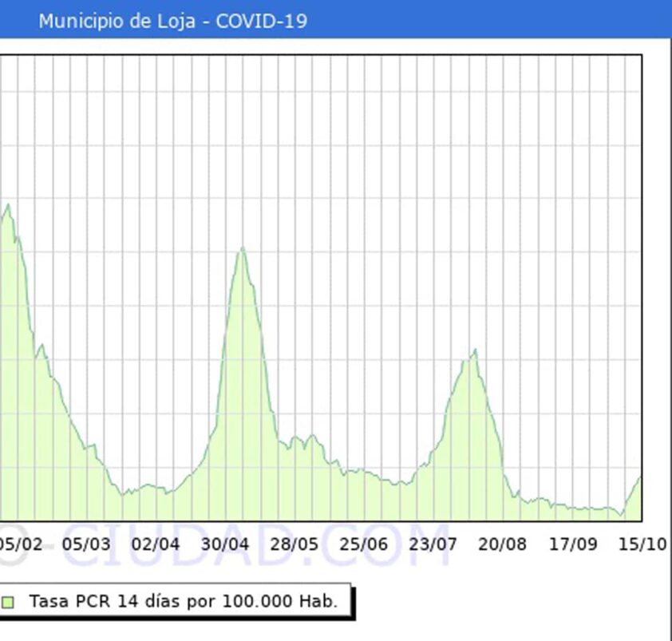Choose the 20/08 x-axis date label
The width and height of the screenshot is (672, 641).
point(503,544)
